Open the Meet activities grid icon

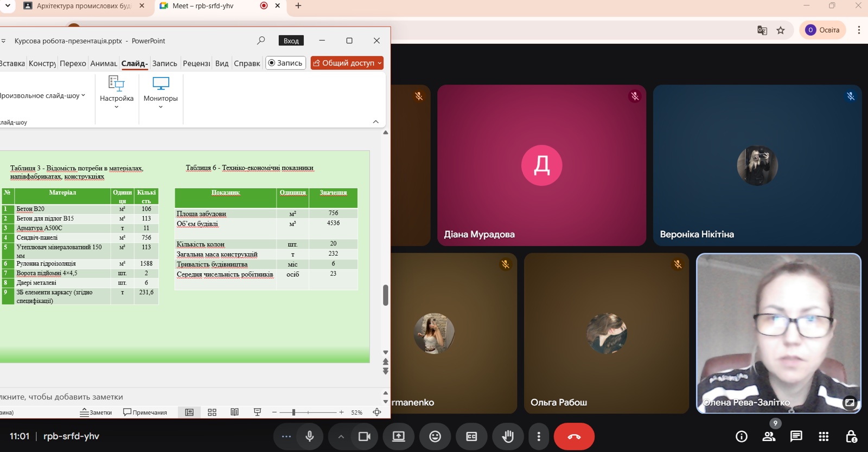point(824,436)
